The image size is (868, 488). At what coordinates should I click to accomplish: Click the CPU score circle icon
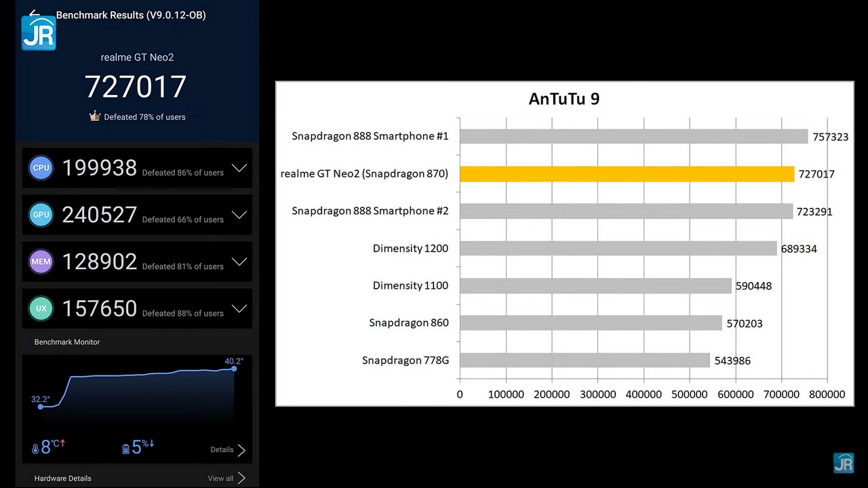pos(41,168)
